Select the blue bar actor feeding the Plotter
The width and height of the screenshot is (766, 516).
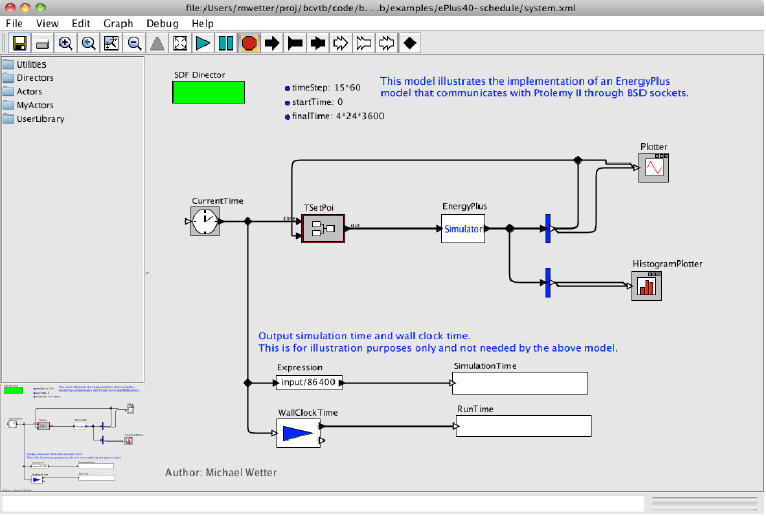(548, 228)
